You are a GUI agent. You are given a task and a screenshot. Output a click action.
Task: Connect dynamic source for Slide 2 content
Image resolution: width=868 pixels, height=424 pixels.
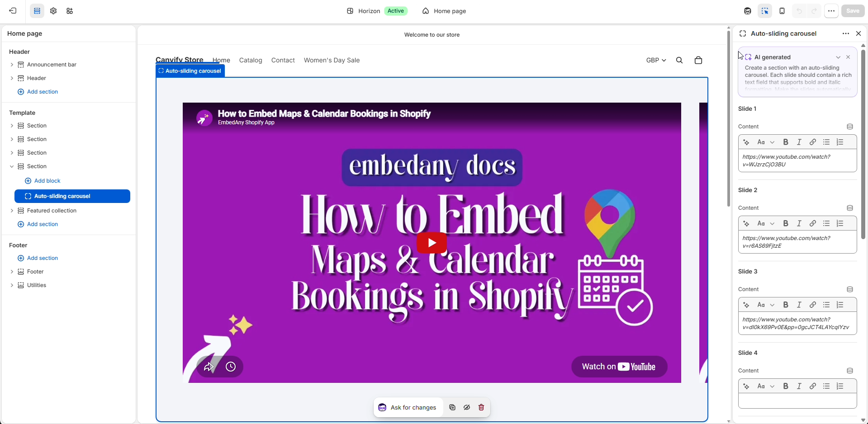point(850,208)
